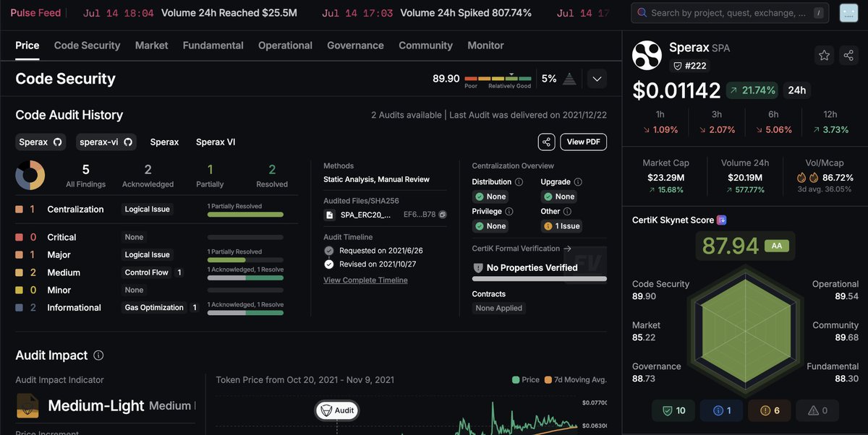
Task: Toggle 7d Moving Avg. legend series
Action: coord(575,379)
